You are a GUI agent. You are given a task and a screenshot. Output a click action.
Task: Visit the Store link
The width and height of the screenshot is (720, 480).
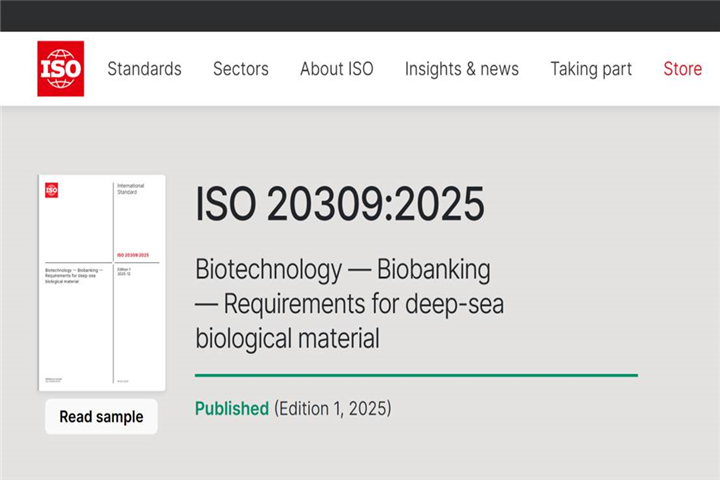pyautogui.click(x=682, y=69)
